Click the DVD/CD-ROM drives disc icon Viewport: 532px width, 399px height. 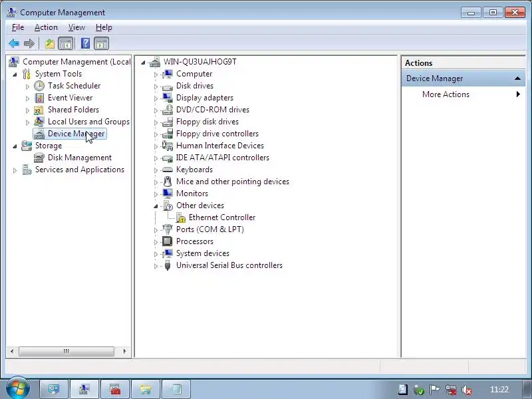pyautogui.click(x=168, y=110)
